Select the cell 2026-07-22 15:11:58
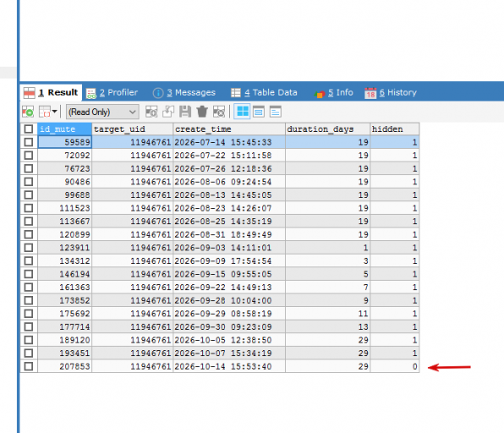The height and width of the screenshot is (433, 504). click(229, 156)
